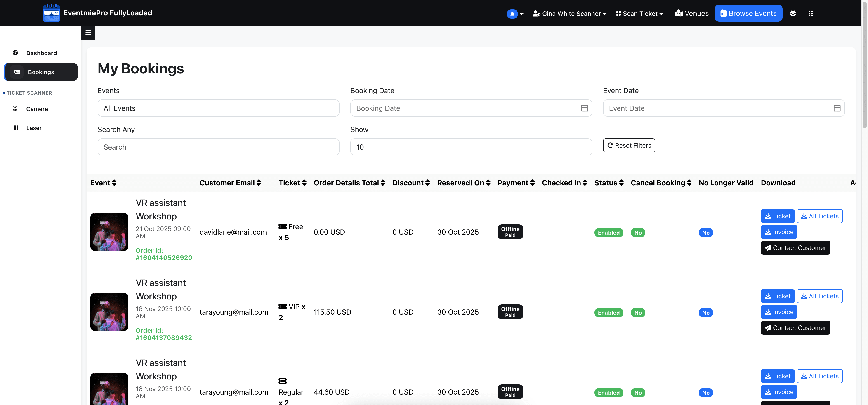Open Booking Date calendar icon
The height and width of the screenshot is (405, 868).
point(584,108)
